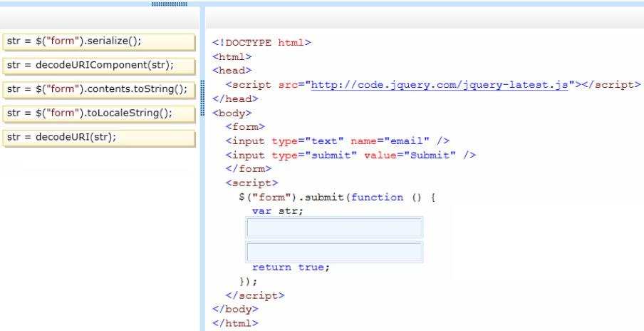This screenshot has height=331, width=644.
Task: Select the $("form").toLocaleString() code block
Action: (98, 114)
